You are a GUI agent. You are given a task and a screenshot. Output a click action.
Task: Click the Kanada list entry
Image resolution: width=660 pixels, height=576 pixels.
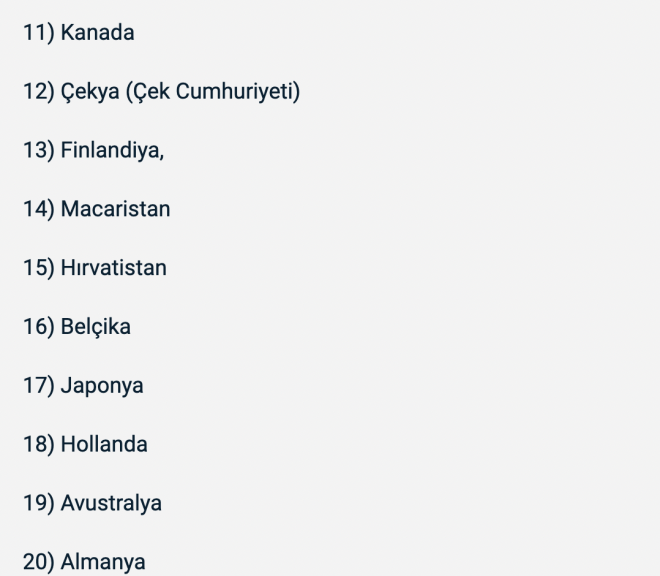[x=97, y=34]
